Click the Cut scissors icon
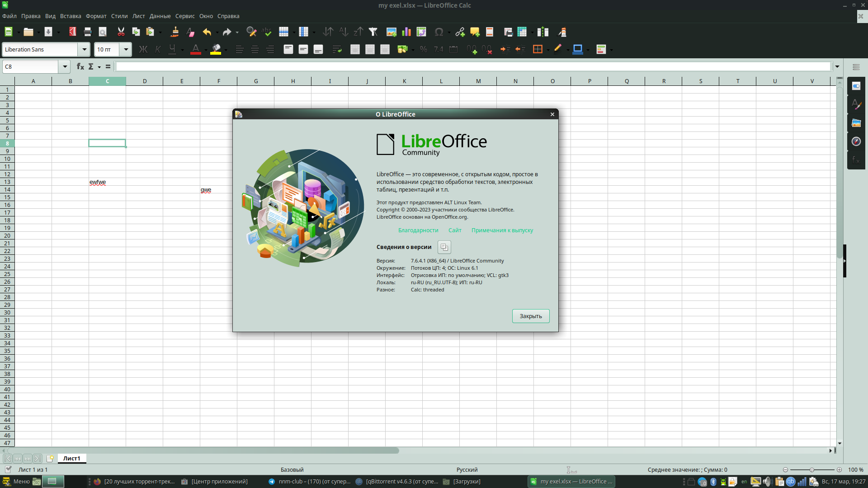Screen dimensions: 868x488 121,32
